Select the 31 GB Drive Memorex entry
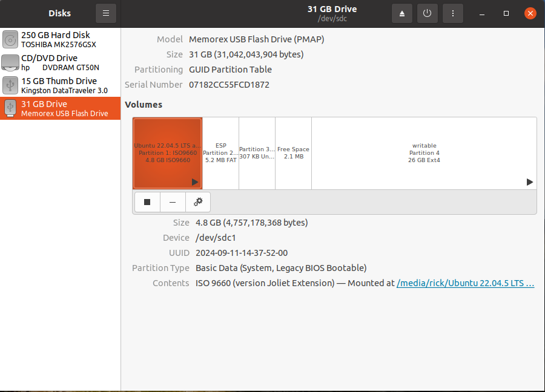 tap(61, 108)
